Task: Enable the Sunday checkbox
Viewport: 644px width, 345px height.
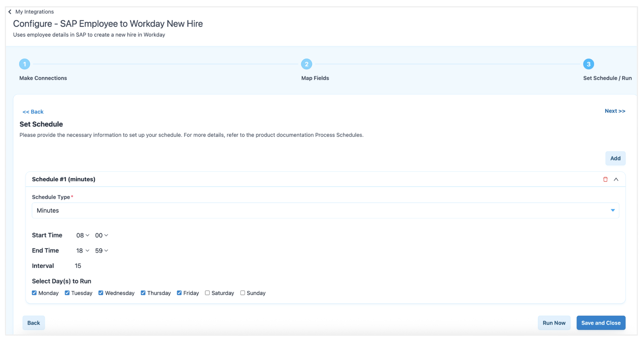Action: coord(243,293)
